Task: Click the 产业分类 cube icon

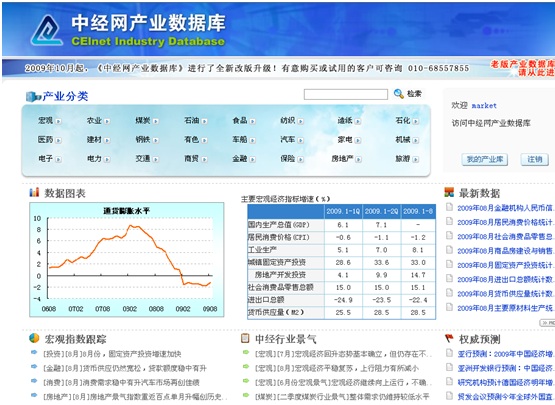Action: click(x=33, y=96)
